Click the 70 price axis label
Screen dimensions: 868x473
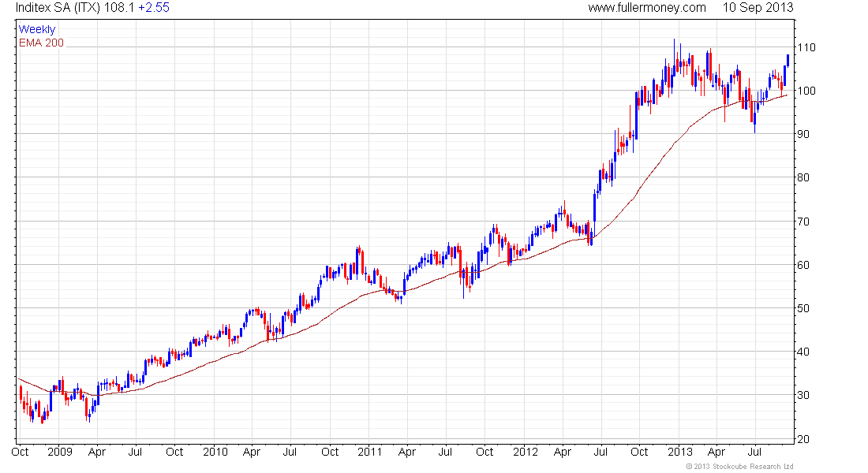[803, 222]
